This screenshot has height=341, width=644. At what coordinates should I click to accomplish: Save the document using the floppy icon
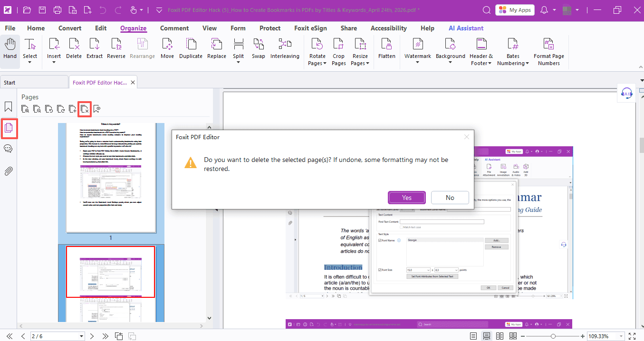[x=42, y=10]
